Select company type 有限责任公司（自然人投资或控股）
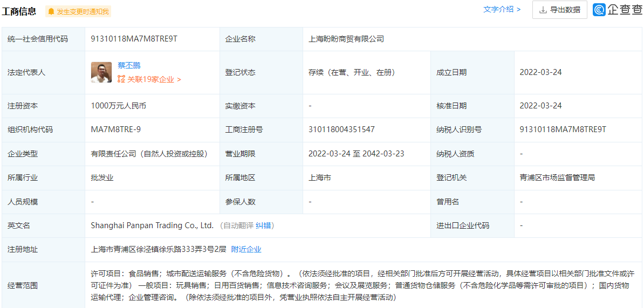 tap(149, 154)
